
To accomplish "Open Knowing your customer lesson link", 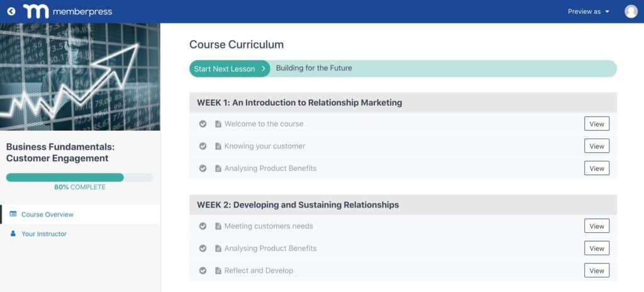I will point(265,146).
